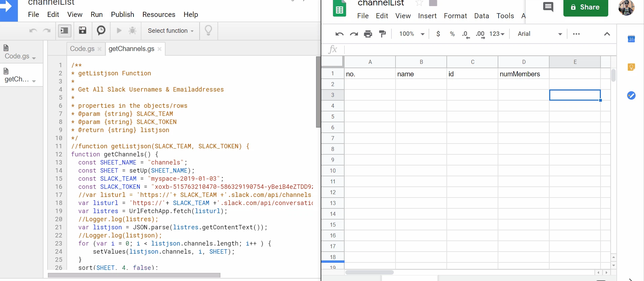The width and height of the screenshot is (644, 281).
Task: Expand getCh... file options arrow in sidebar
Action: [34, 81]
